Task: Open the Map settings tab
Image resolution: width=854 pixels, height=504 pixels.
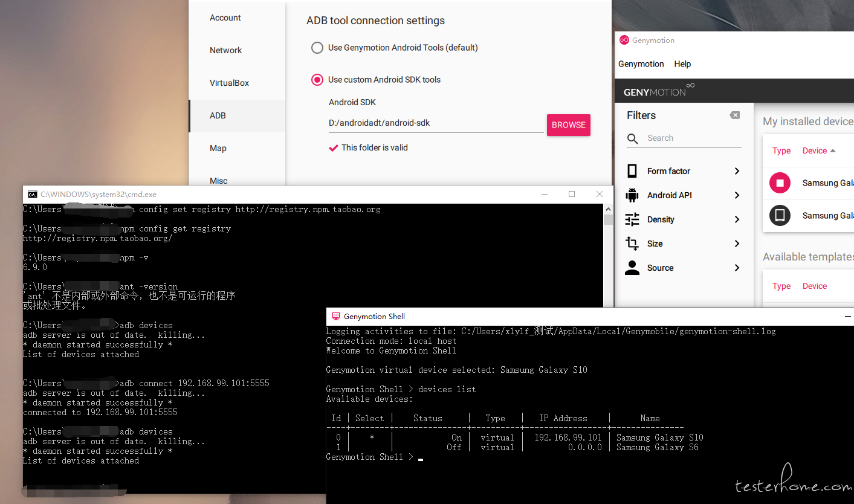Action: (237, 149)
